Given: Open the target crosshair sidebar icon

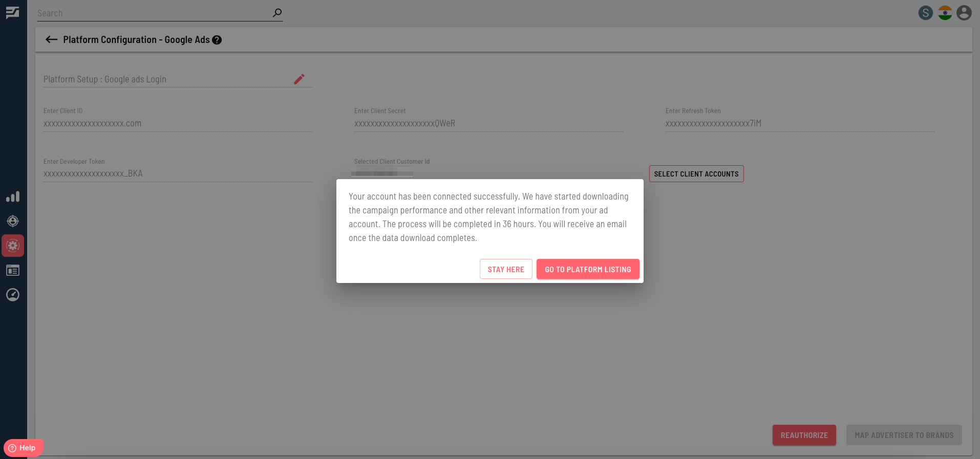Looking at the screenshot, I should [x=13, y=221].
